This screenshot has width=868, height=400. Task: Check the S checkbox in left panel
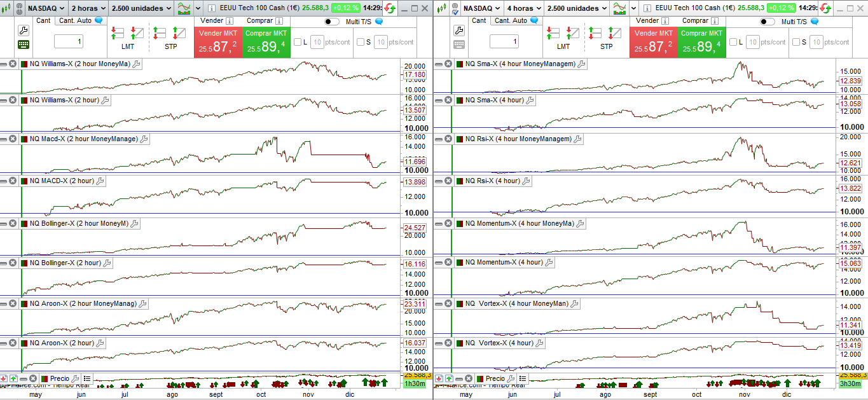coord(361,42)
